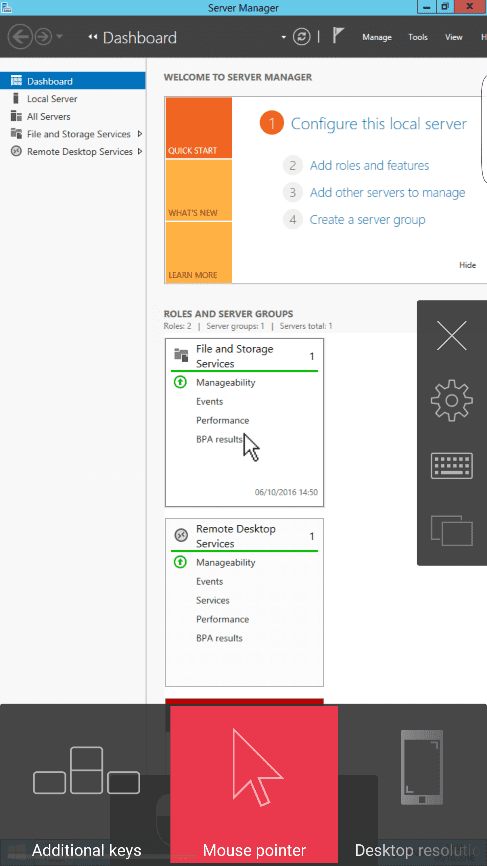Click the overlapping windows icon in the side panel
This screenshot has height=866, width=487.
452,530
